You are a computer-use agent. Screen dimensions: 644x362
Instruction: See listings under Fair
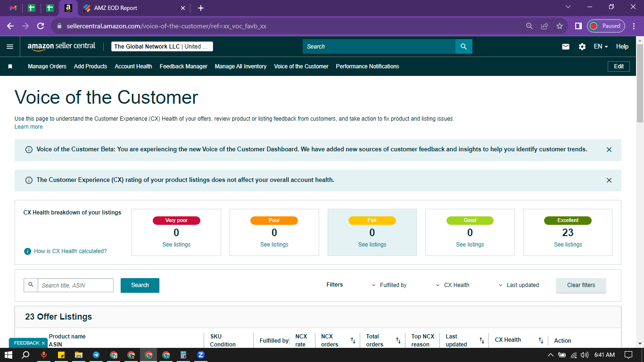tap(372, 245)
